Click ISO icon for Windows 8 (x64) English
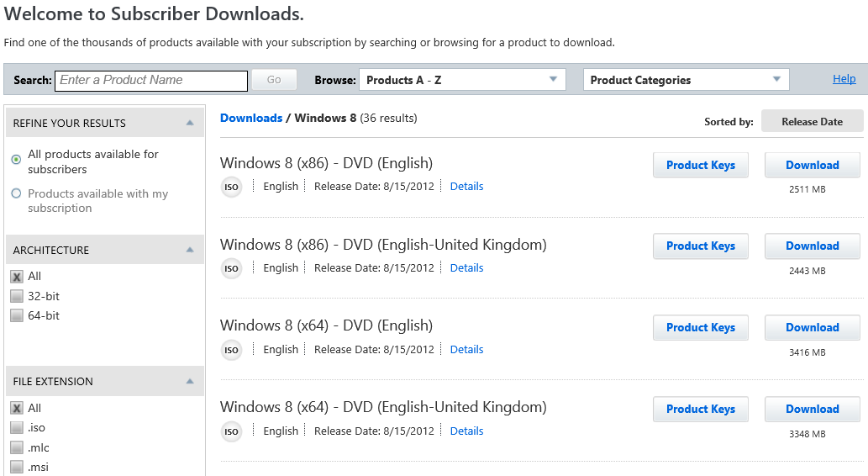Screen dimensions: 868x476 tap(231, 351)
